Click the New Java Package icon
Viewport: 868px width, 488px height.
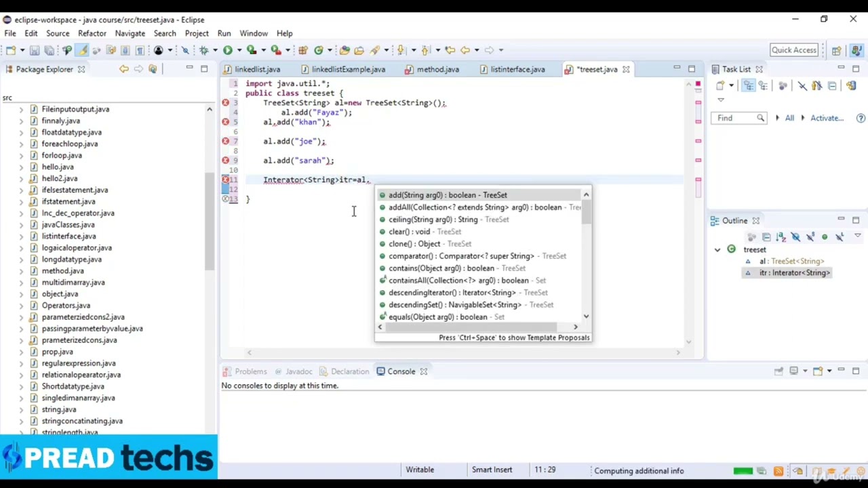click(x=302, y=50)
